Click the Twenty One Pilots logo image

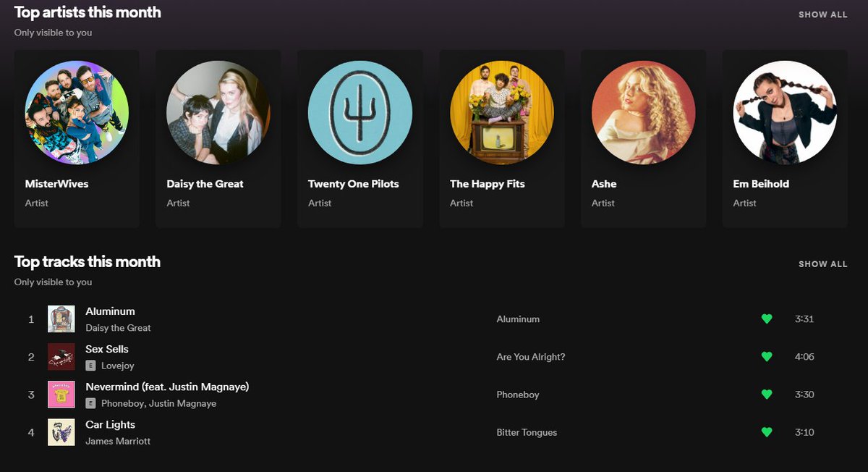tap(360, 113)
